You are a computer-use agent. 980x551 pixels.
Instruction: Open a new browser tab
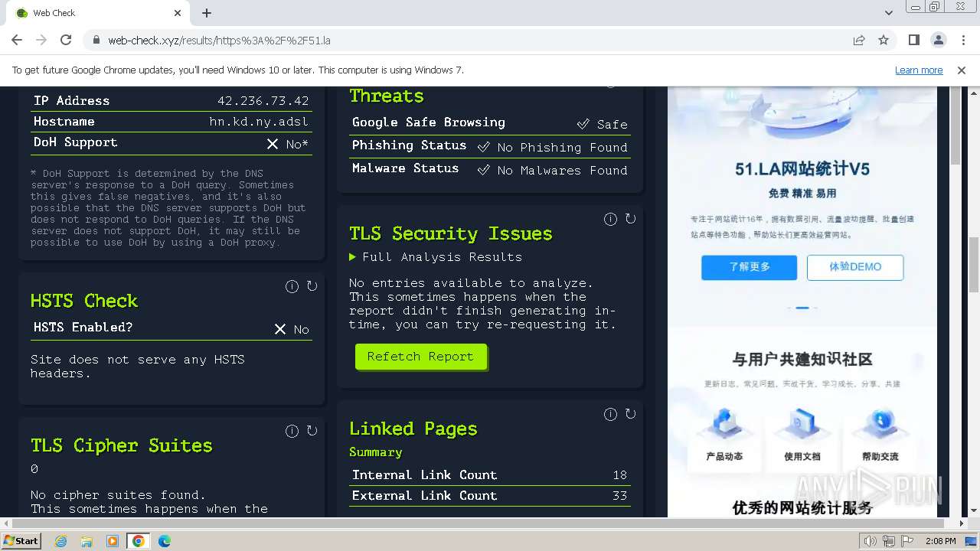pos(207,13)
